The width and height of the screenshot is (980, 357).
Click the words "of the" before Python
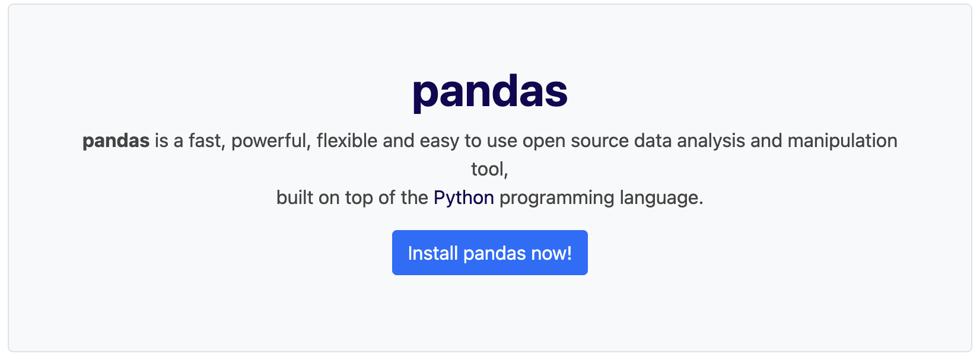click(403, 197)
